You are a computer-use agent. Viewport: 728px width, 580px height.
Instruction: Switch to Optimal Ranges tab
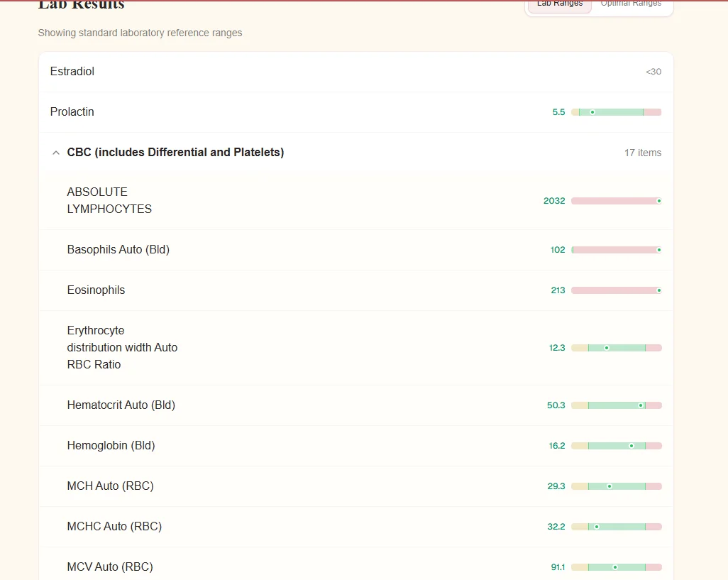[x=631, y=5]
